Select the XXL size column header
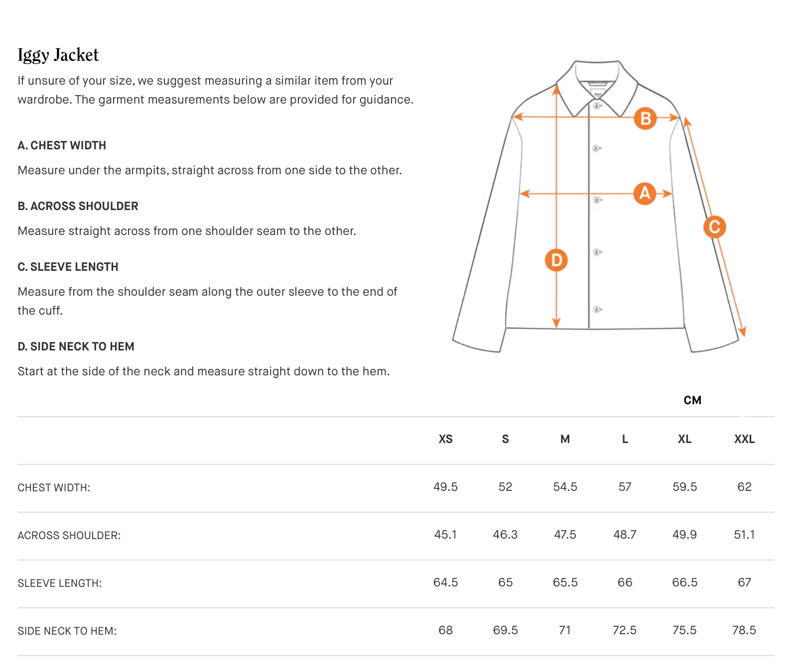 click(x=744, y=439)
